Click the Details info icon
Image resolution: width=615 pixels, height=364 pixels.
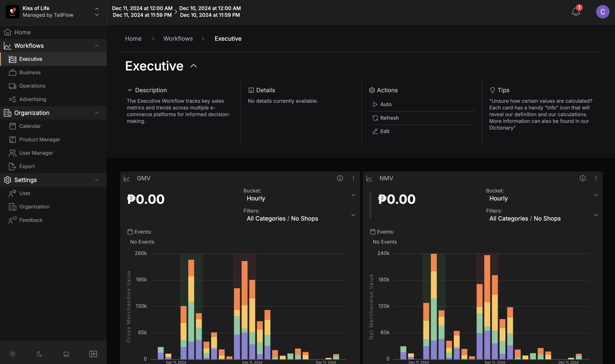coord(251,90)
